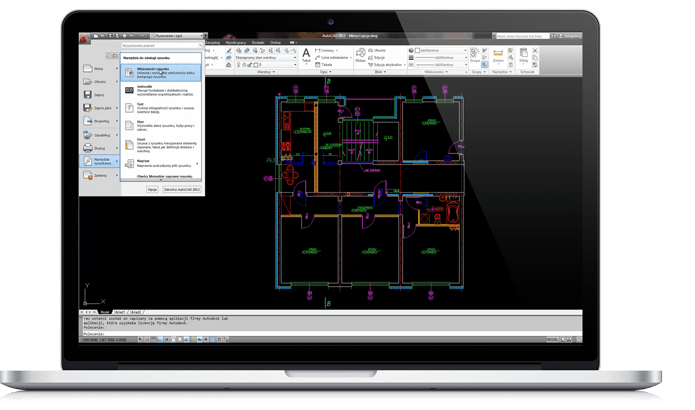Focus the help keyword search field

point(522,36)
